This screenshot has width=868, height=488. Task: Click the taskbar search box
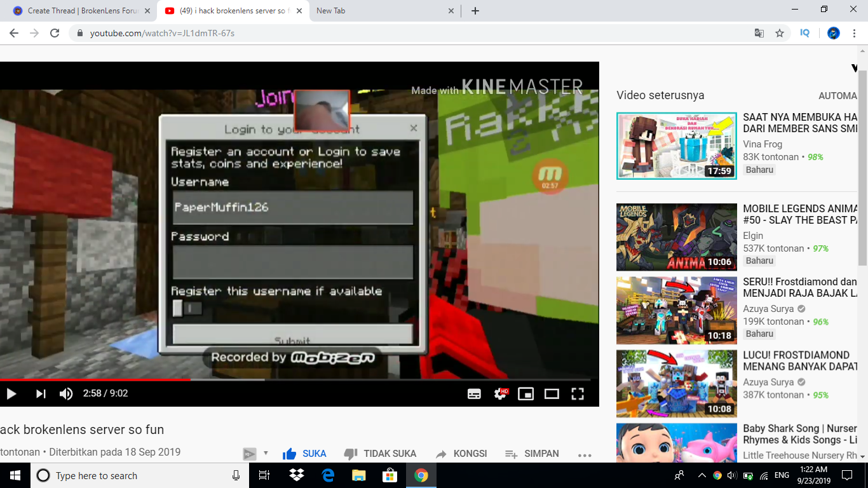click(140, 475)
